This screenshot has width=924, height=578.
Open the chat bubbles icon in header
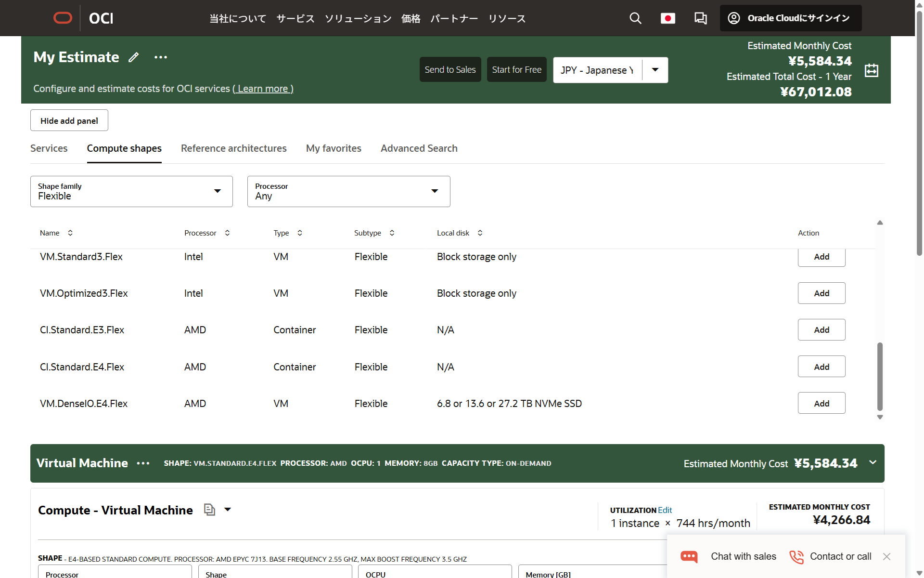(x=700, y=18)
